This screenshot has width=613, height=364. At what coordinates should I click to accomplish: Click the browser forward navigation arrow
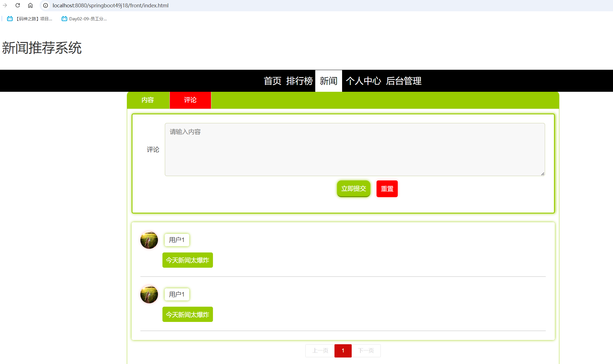[5, 5]
